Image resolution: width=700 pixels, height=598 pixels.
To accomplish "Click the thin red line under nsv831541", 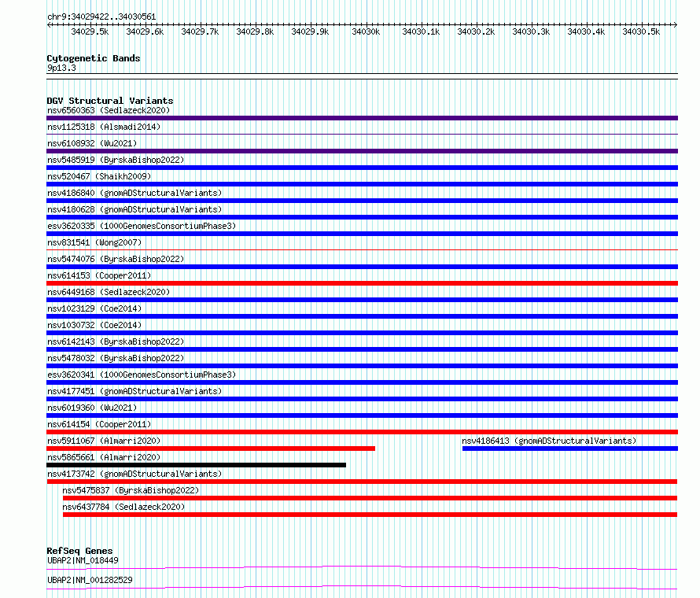I will (362, 249).
